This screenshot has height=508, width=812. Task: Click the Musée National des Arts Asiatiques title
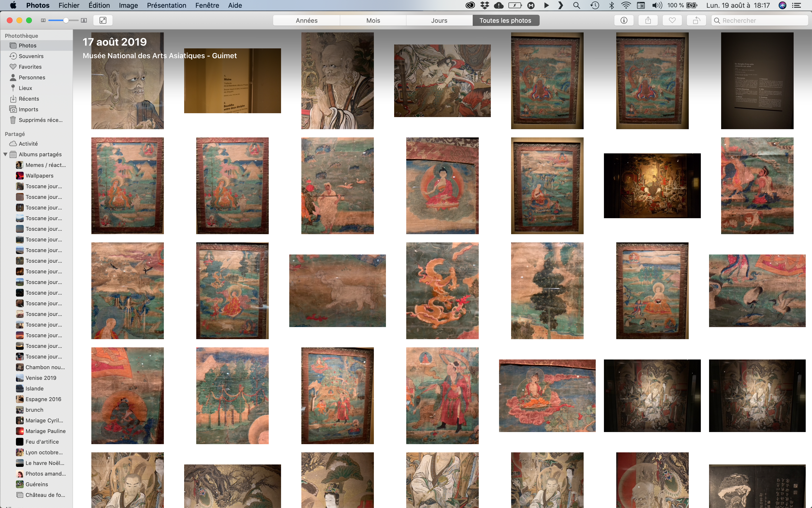click(x=160, y=56)
